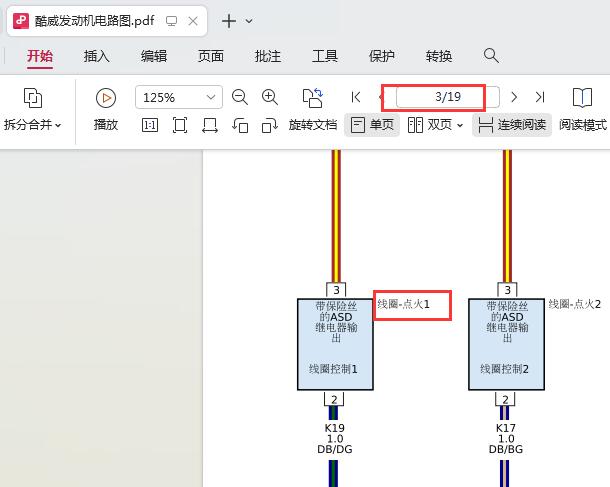Switch to the 开始 tab

[40, 56]
